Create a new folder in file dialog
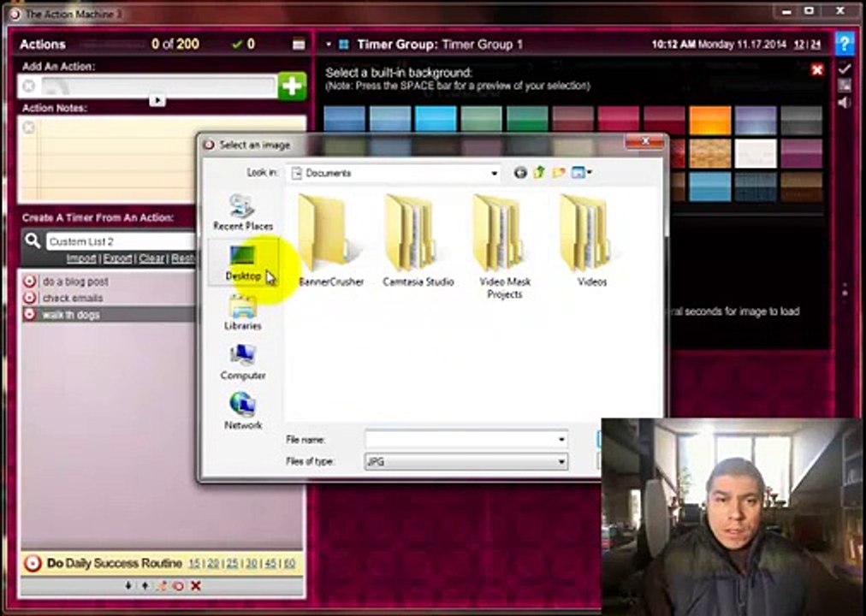Viewport: 866px width, 616px height. point(559,173)
